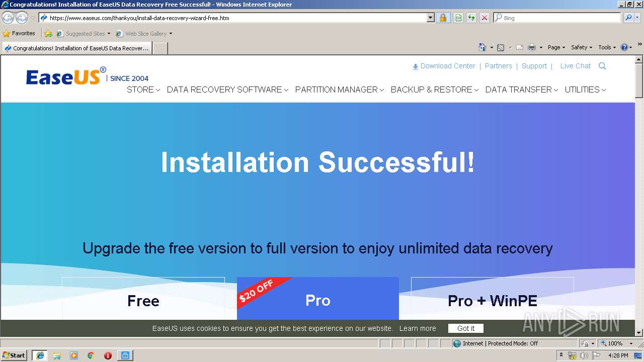Select the Pro plan card
The width and height of the screenshot is (644, 362).
(318, 299)
